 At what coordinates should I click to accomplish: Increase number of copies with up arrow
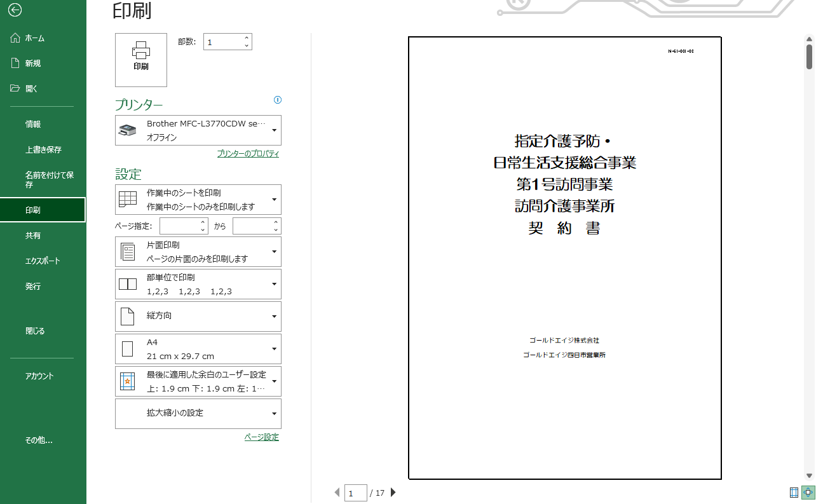tap(247, 37)
